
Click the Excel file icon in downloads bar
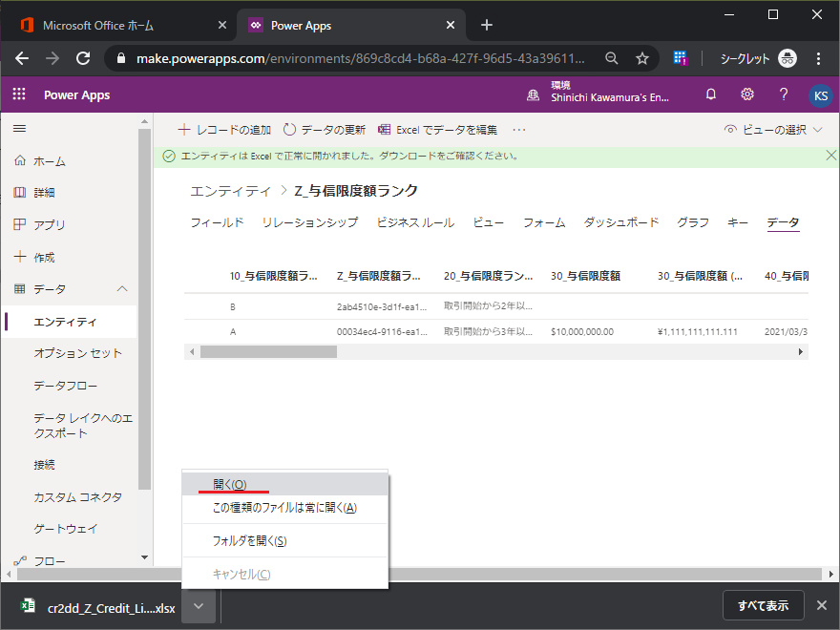[x=28, y=606]
